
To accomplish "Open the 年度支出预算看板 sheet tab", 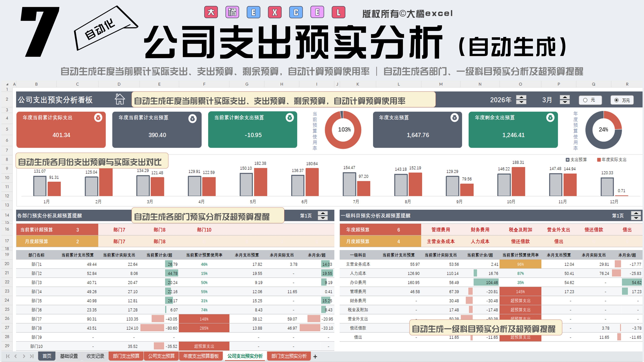I will point(201,356).
